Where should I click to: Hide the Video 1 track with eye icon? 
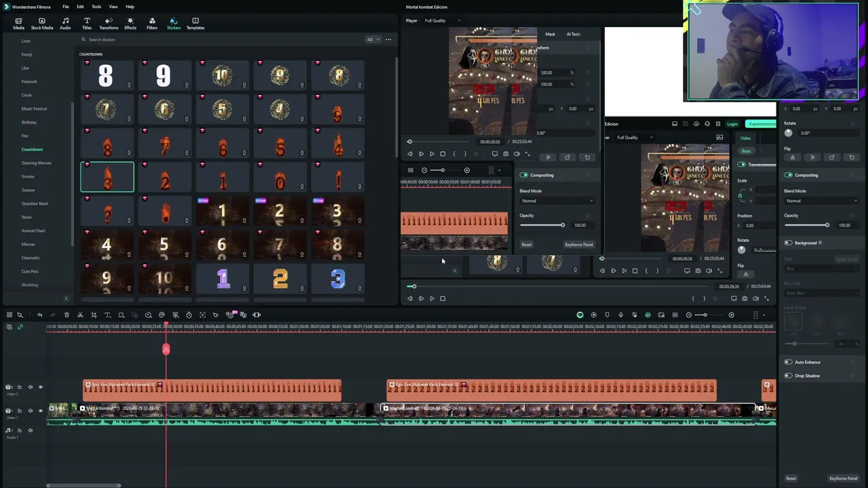pos(41,410)
